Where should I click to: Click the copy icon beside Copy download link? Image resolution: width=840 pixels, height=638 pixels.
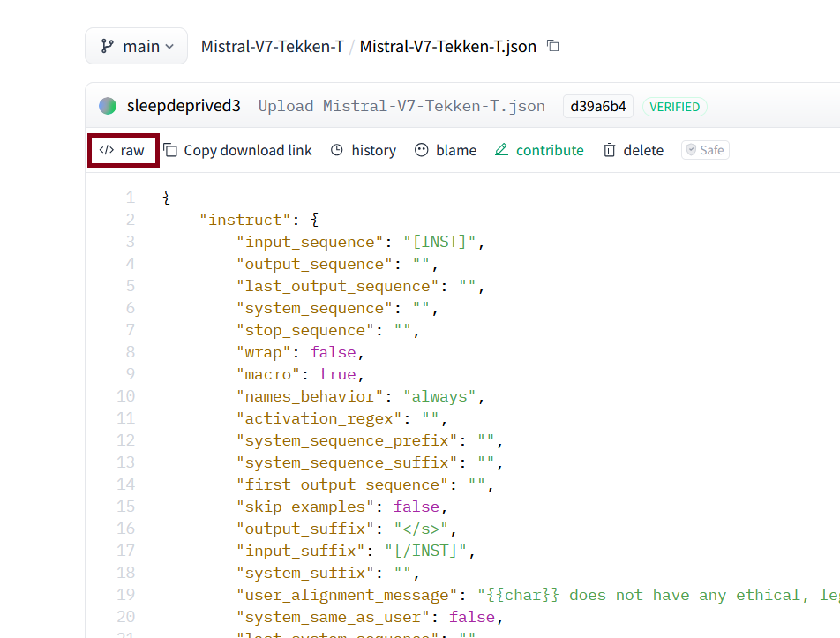pos(170,150)
